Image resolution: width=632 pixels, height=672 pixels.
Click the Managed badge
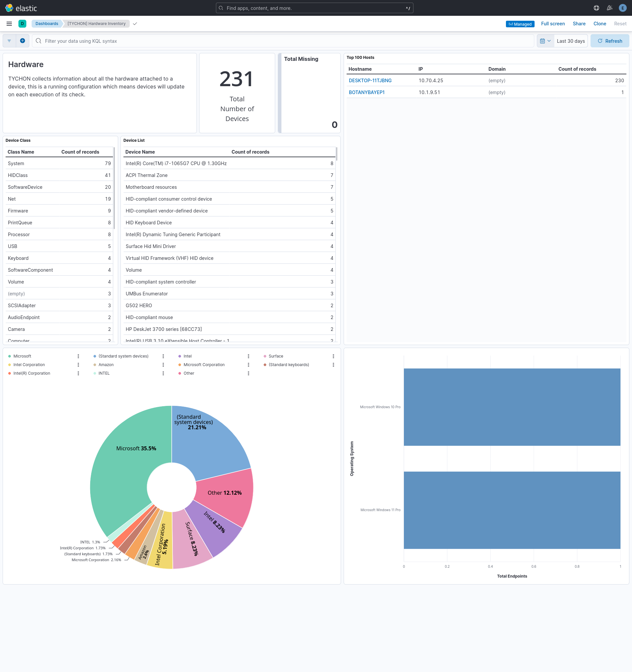520,24
